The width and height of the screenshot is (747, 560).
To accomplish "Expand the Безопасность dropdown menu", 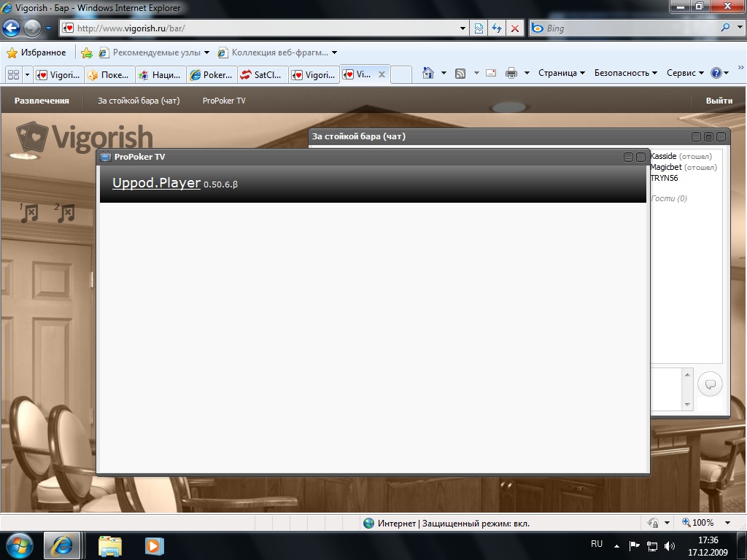I will click(x=625, y=73).
